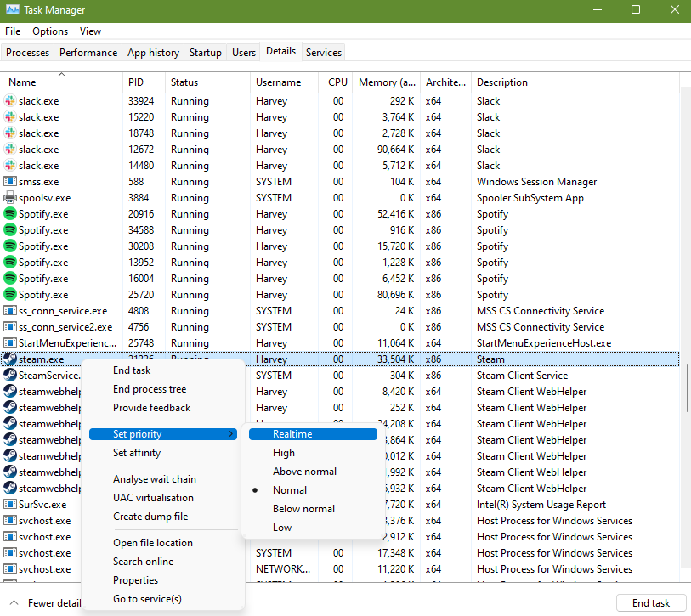Choose End process tree
Viewport: 691px width, 616px height.
point(163,389)
